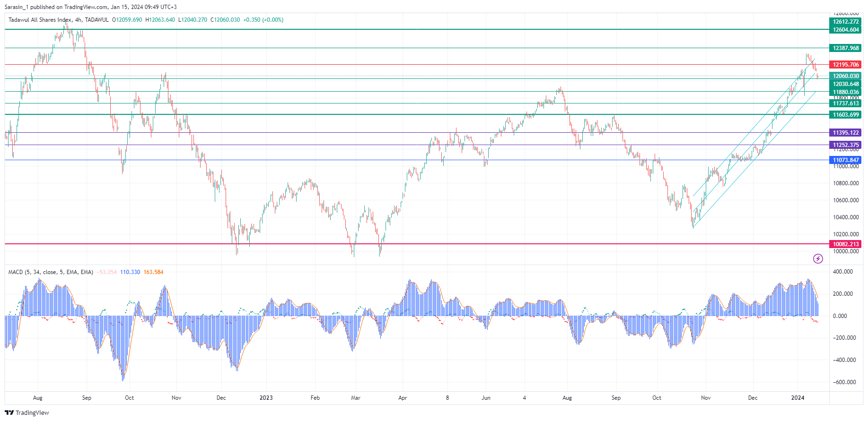This screenshot has height=421, width=868.
Task: Click the 10000.000 price axis value
Action: pyautogui.click(x=846, y=251)
